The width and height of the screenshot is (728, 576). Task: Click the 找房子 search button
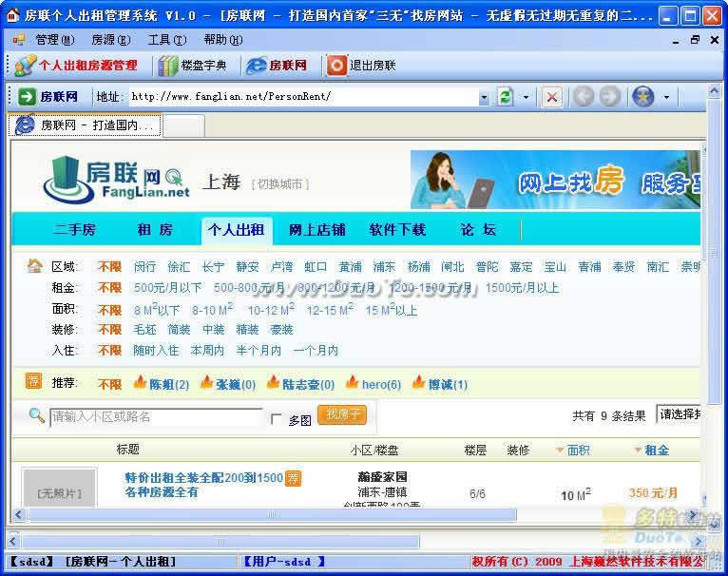point(342,414)
